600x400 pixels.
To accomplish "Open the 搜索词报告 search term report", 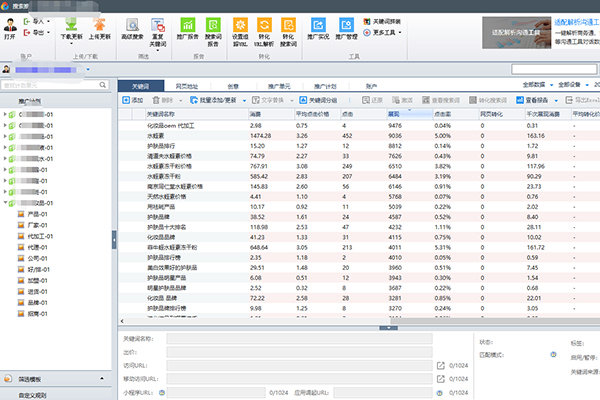I will point(213,28).
